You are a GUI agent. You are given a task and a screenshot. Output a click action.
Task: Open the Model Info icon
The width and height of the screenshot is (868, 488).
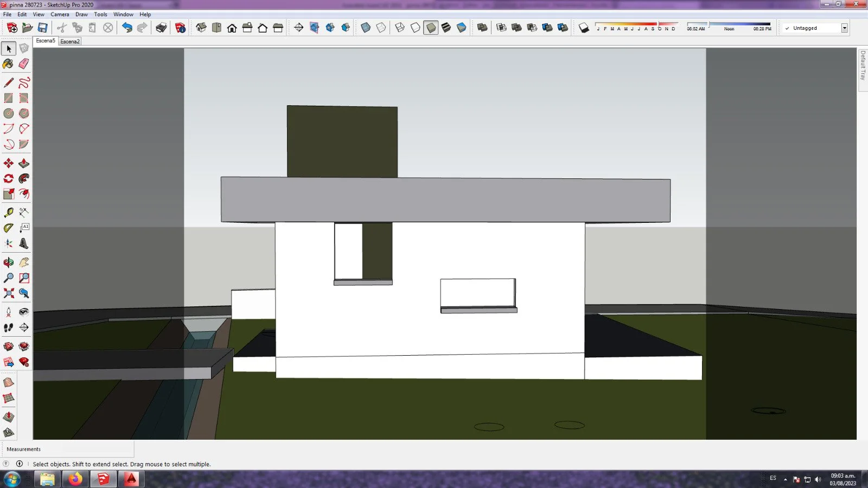(181, 28)
